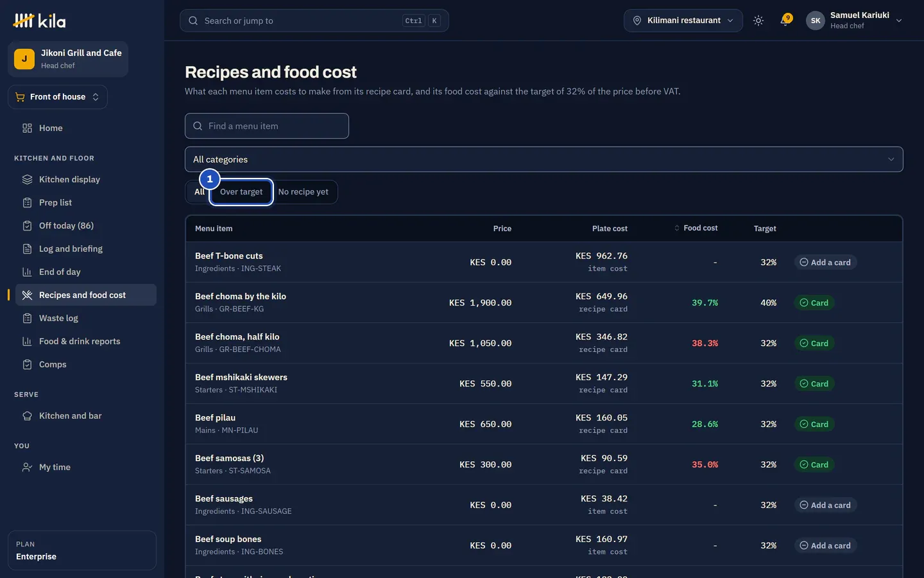Click the Beef pilau item name
The image size is (924, 578).
tap(215, 417)
